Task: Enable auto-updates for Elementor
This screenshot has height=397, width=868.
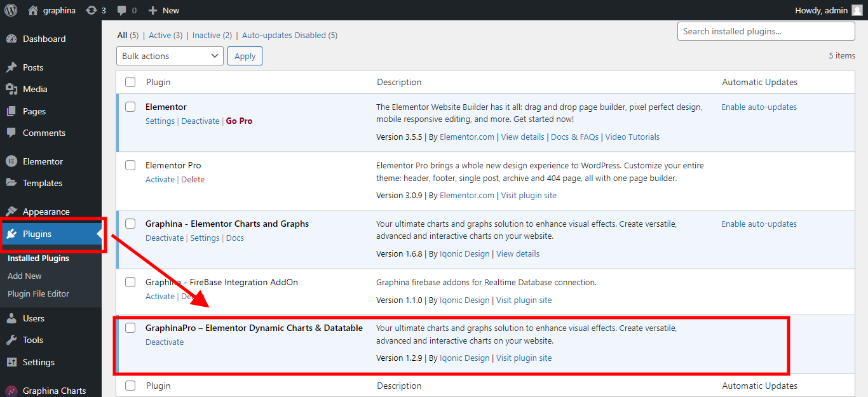Action: (759, 107)
